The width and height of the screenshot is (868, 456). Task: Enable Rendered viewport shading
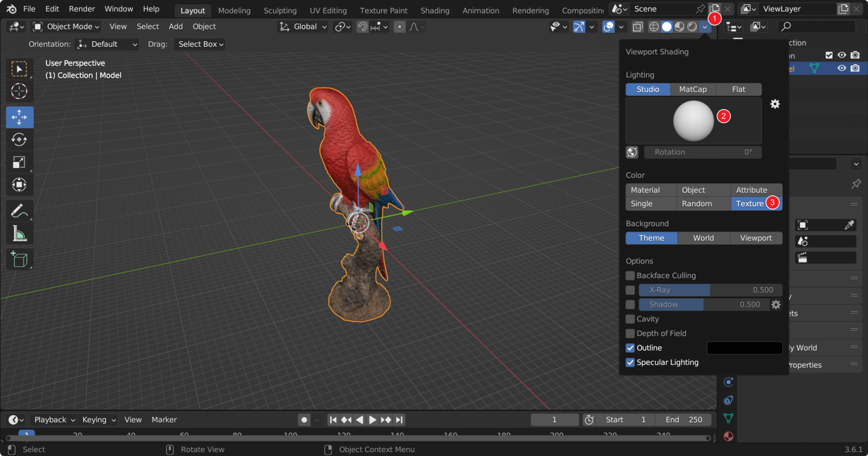click(x=692, y=27)
